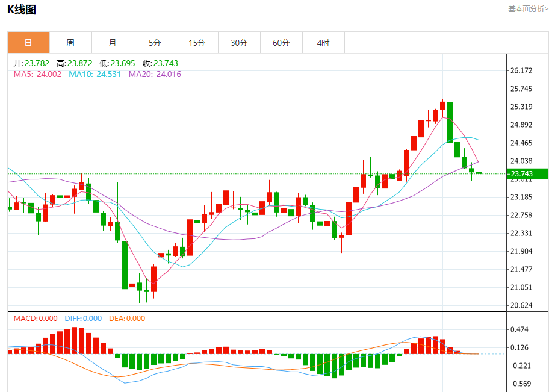Click the 20.624 price axis label
Screen dimensions: 555x392
(x=521, y=305)
